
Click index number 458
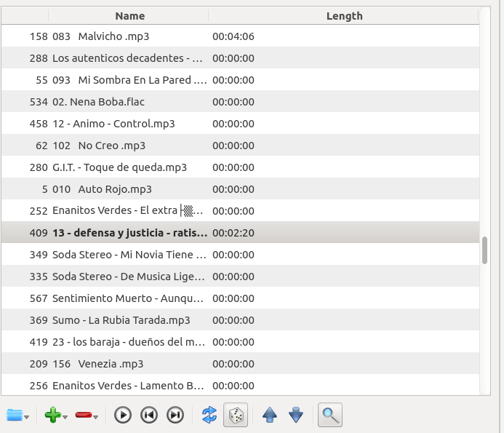39,124
